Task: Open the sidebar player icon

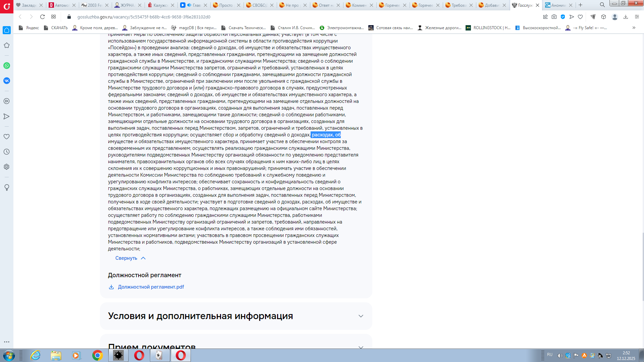Action: click(x=7, y=101)
